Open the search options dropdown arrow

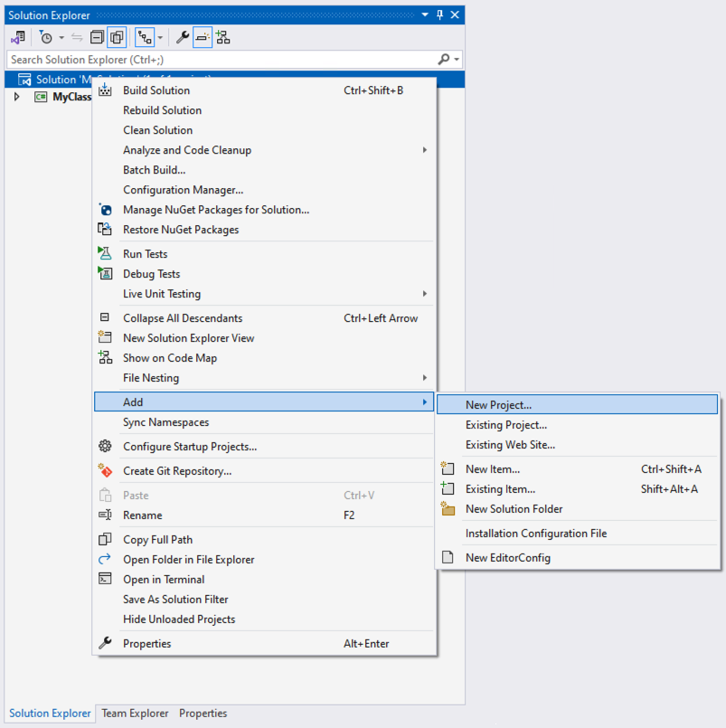(x=457, y=60)
